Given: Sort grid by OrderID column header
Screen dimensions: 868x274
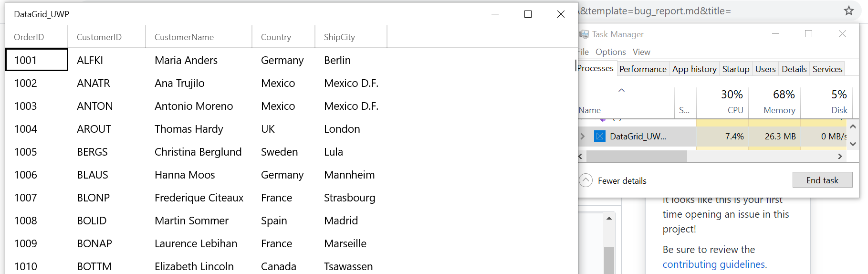Looking at the screenshot, I should pyautogui.click(x=36, y=37).
